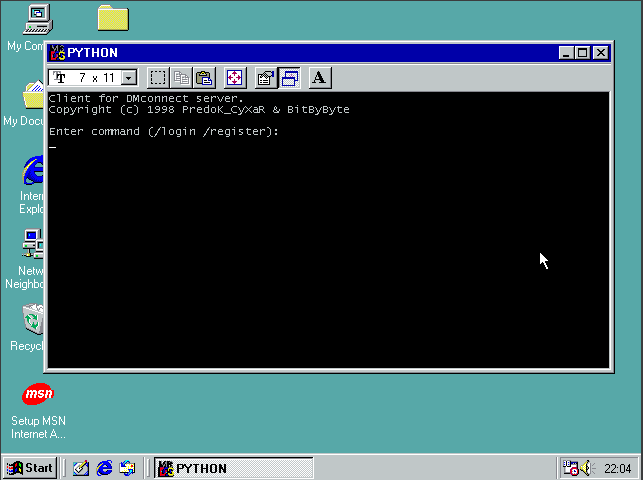The image size is (643, 480).
Task: Open the volume speaker tray icon
Action: (587, 468)
